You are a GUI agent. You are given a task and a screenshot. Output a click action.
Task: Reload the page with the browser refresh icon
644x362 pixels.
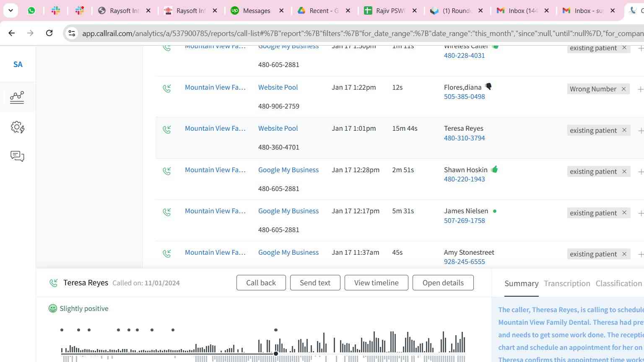[49, 33]
